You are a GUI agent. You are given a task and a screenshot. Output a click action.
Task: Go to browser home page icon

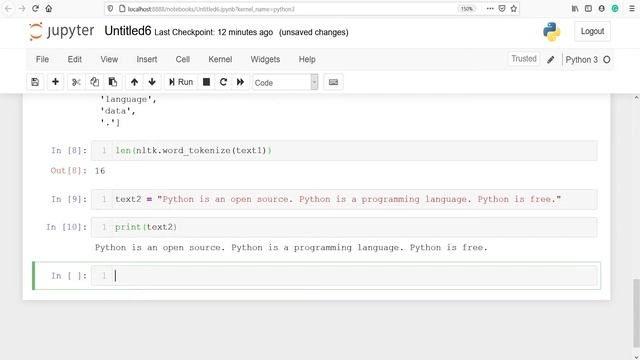click(x=49, y=9)
